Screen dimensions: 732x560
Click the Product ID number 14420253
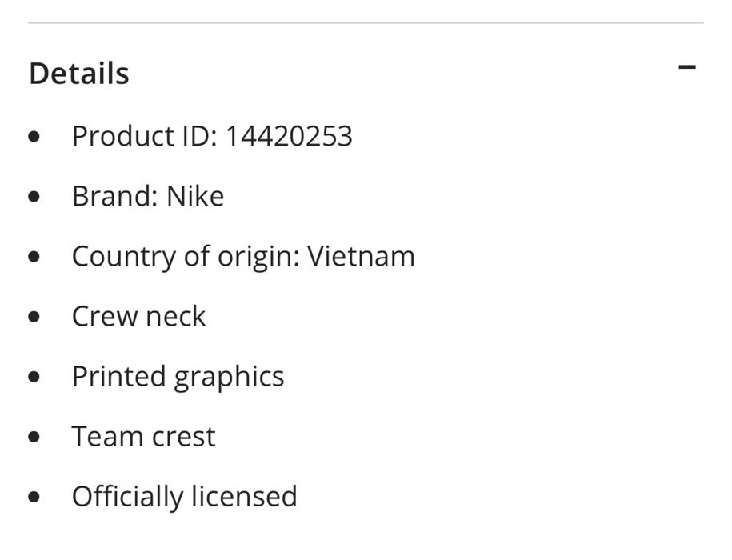click(288, 136)
